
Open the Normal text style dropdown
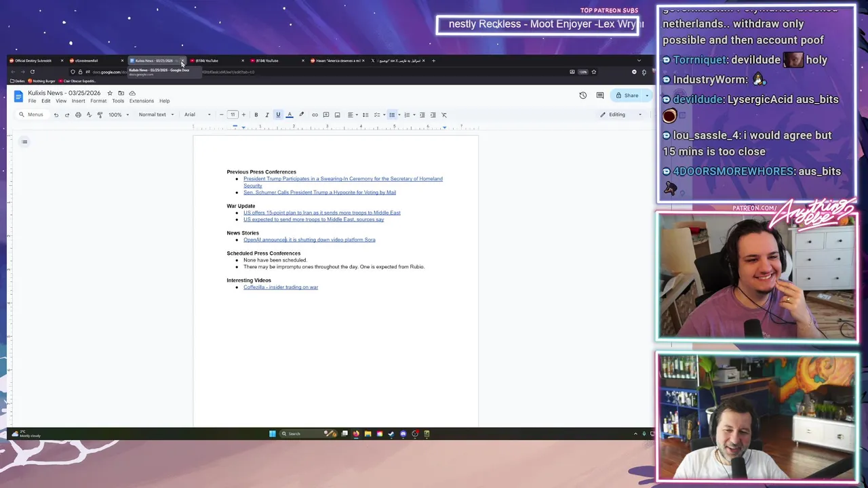pyautogui.click(x=156, y=115)
